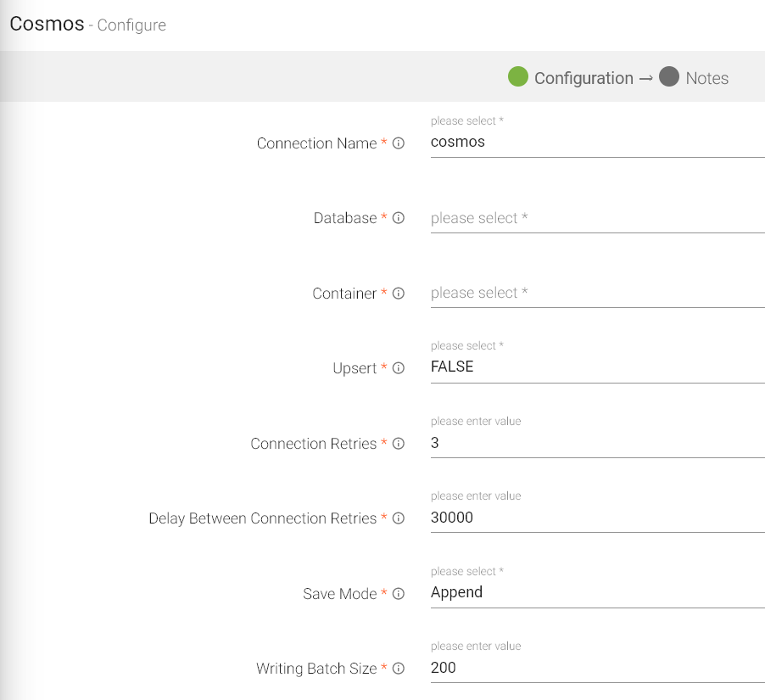Open the Connection Name dropdown showing cosmos
This screenshot has height=700, width=765.
point(596,143)
